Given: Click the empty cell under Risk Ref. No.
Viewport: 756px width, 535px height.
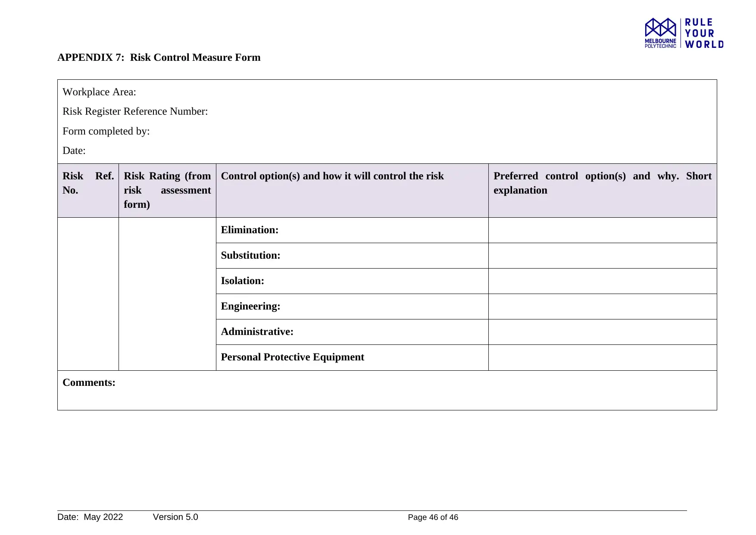Looking at the screenshot, I should click(x=88, y=294).
